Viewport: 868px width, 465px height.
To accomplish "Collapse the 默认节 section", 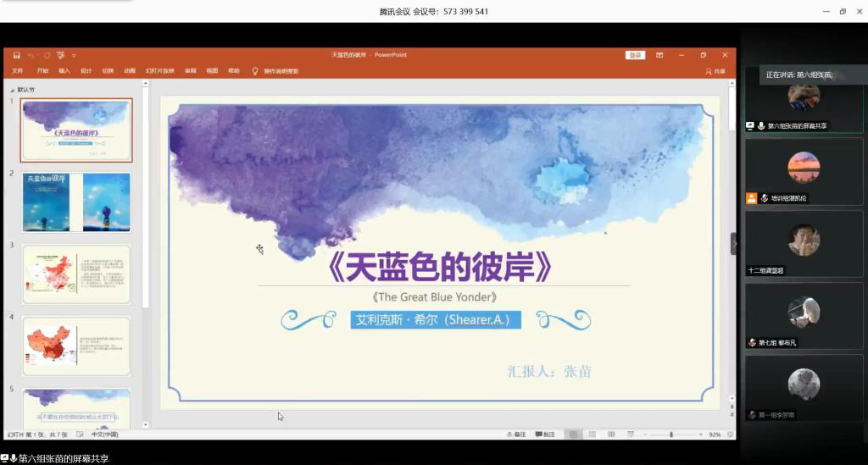I will point(12,89).
